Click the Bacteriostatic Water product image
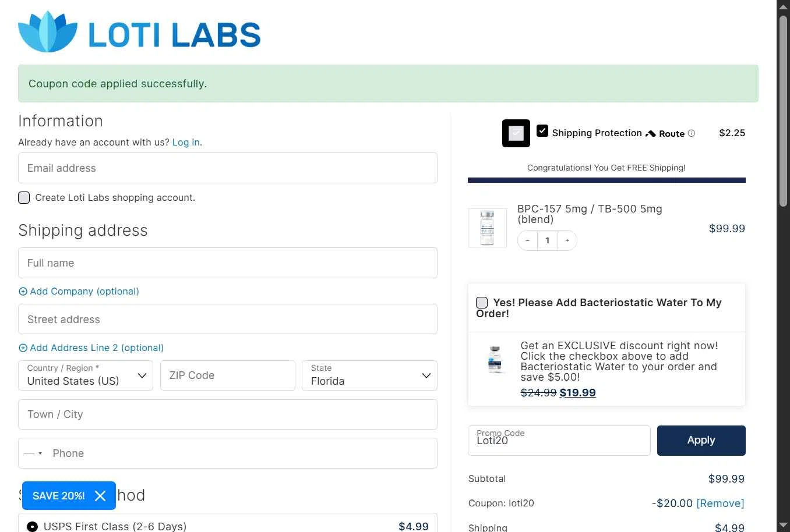This screenshot has height=532, width=790. [495, 359]
